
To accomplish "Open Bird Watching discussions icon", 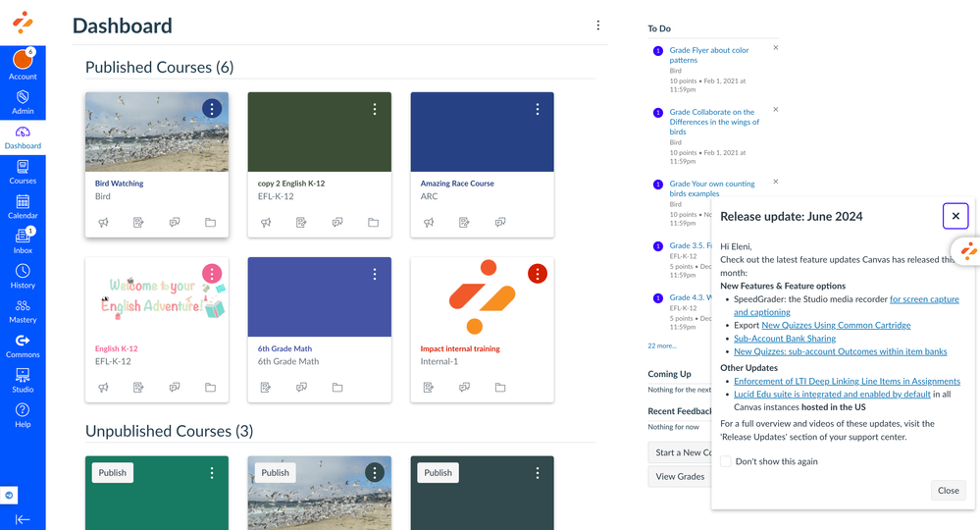I will pos(175,223).
